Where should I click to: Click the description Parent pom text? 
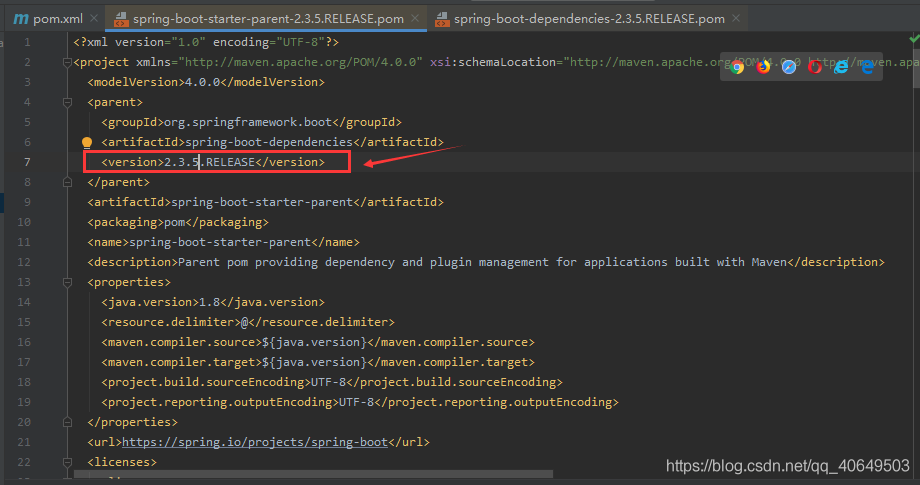pos(482,262)
